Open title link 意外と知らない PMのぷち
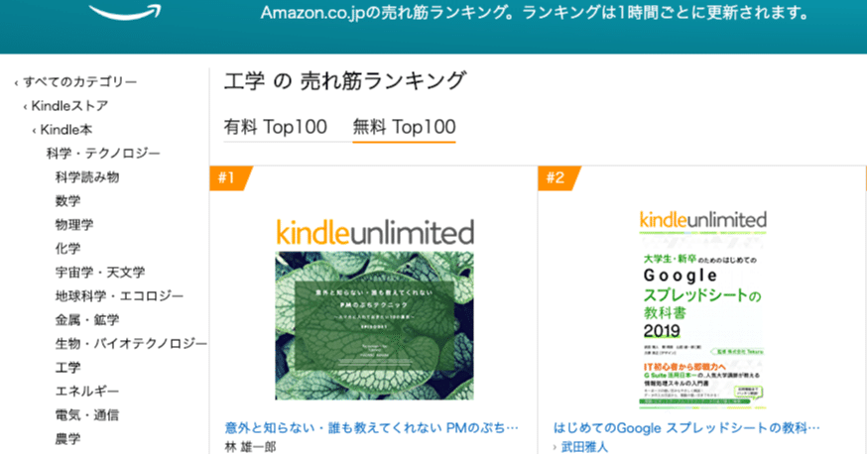The height and width of the screenshot is (454, 868). pos(371,428)
